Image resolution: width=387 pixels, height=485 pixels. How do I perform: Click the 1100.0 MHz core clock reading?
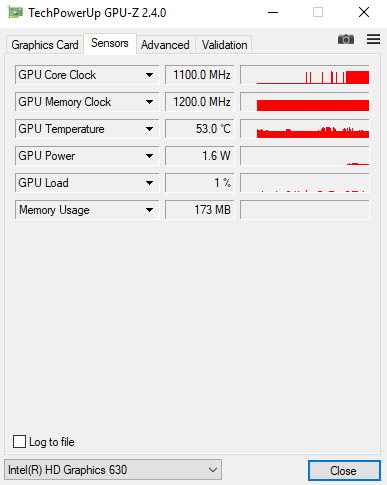point(200,75)
